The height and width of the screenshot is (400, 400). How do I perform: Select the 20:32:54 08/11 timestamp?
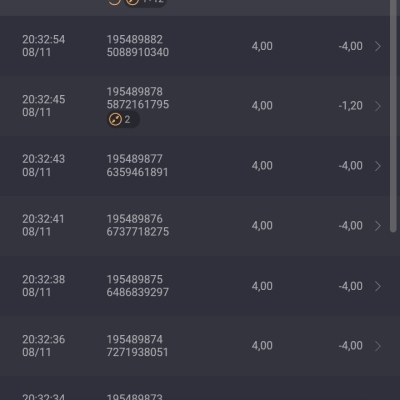pos(44,46)
